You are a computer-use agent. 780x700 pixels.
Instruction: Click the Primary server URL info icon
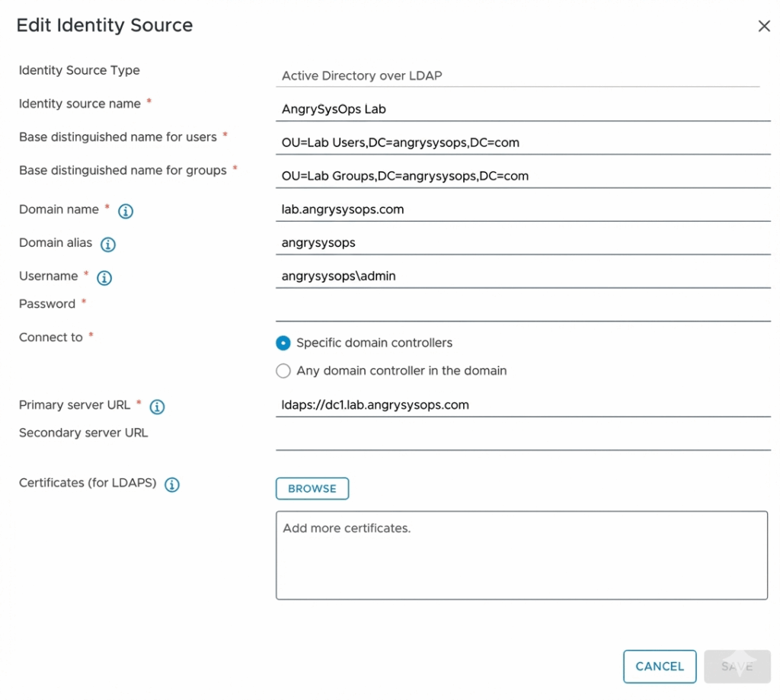click(157, 407)
